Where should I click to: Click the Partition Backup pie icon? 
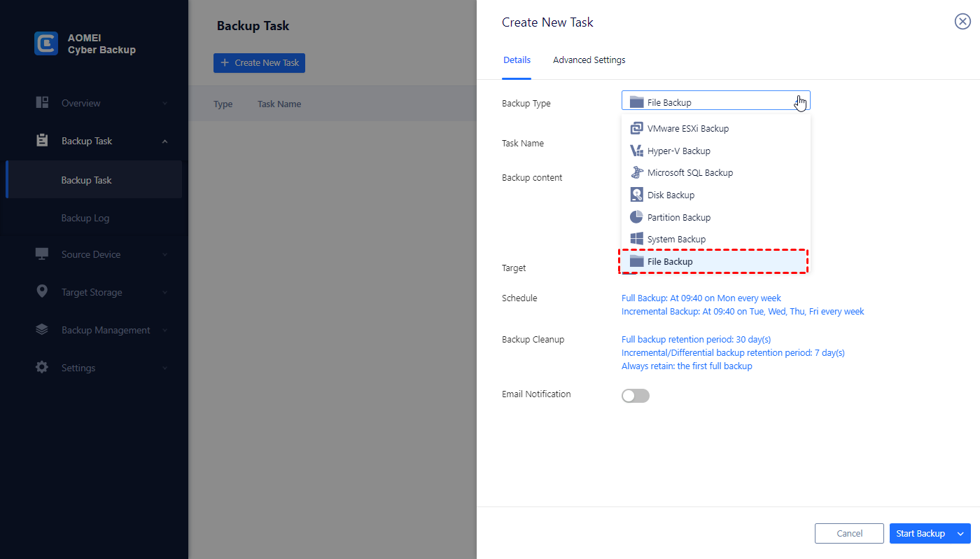click(x=636, y=217)
